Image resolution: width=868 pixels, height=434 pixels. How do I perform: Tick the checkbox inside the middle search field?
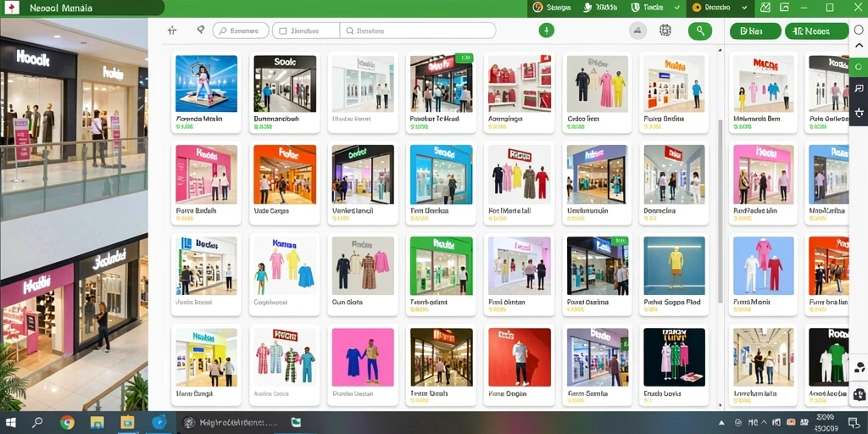(283, 31)
